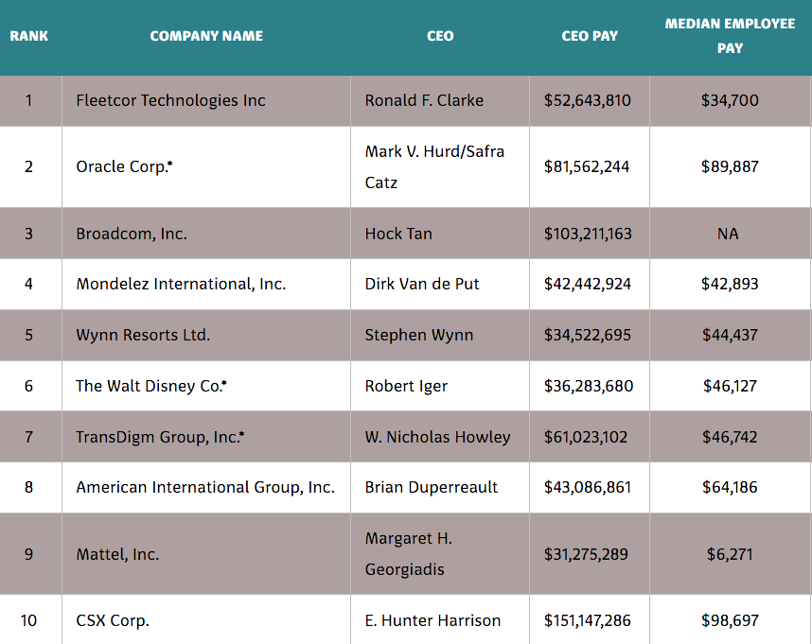Click the American International Group, Inc. cell
The width and height of the screenshot is (812, 644).
(205, 487)
